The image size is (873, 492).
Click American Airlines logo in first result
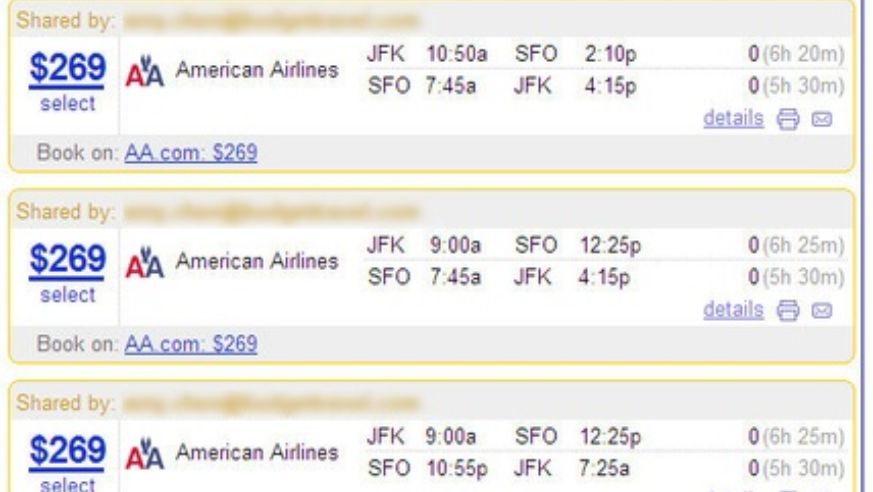[145, 71]
